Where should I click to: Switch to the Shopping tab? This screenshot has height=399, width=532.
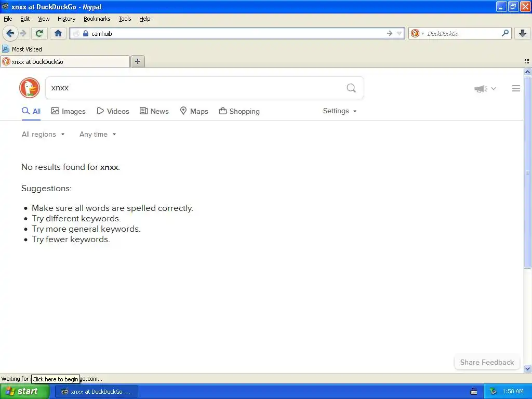click(239, 111)
